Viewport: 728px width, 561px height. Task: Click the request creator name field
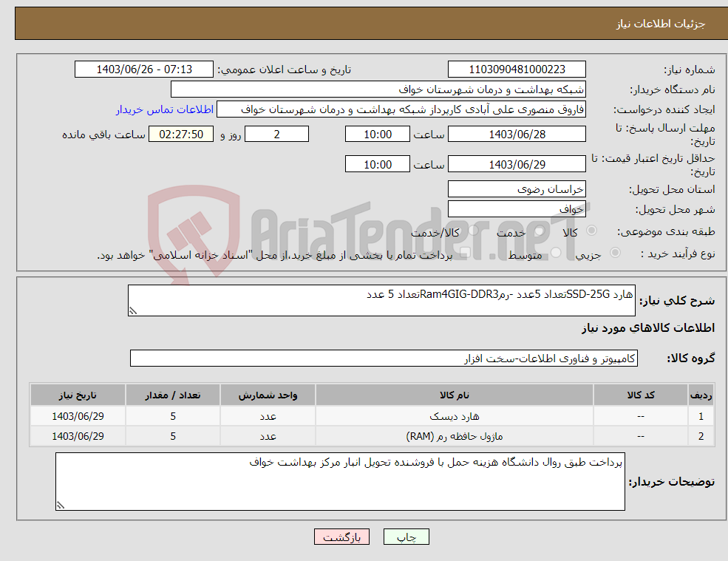click(x=401, y=109)
